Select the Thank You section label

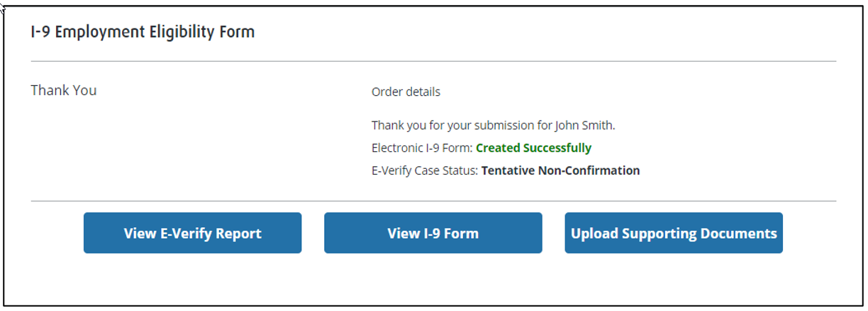64,91
